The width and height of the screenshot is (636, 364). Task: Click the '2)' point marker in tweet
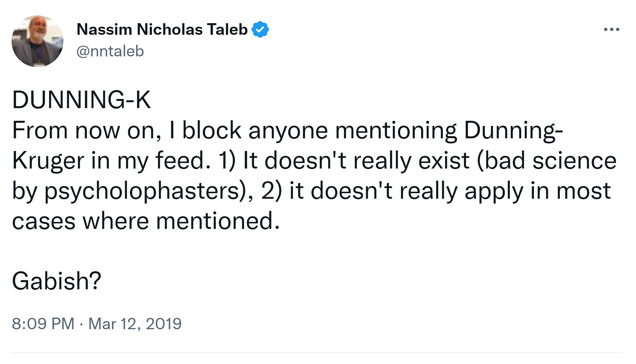coord(271,191)
